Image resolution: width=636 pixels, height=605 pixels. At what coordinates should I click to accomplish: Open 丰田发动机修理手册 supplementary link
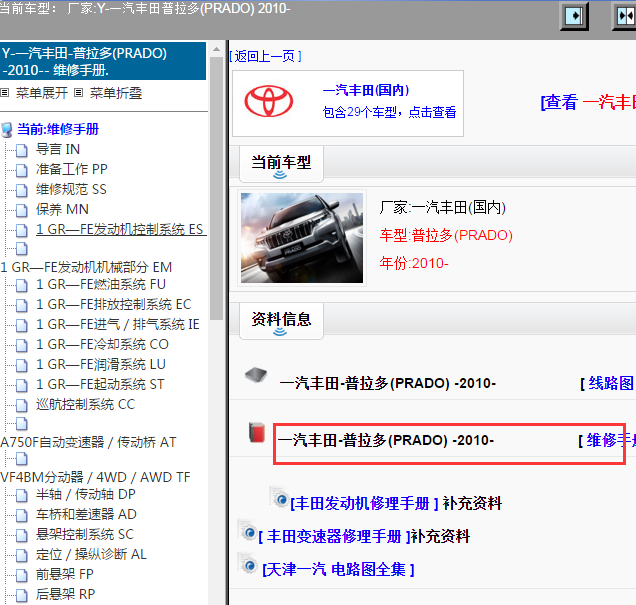[x=364, y=504]
